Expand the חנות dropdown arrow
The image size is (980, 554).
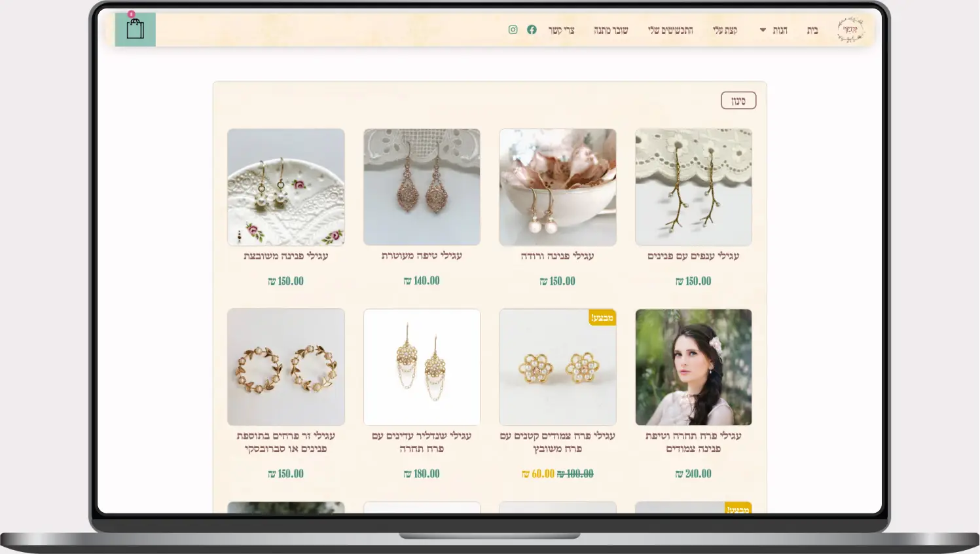click(x=763, y=30)
